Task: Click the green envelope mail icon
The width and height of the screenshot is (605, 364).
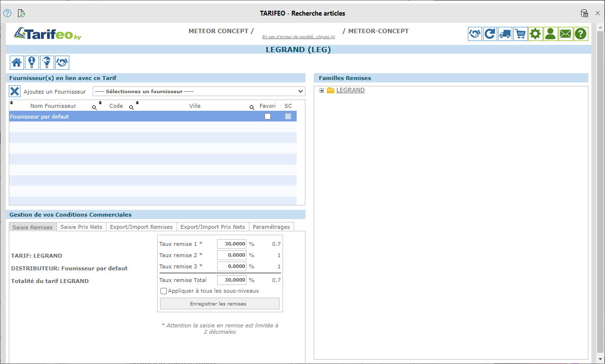Action: (x=565, y=34)
